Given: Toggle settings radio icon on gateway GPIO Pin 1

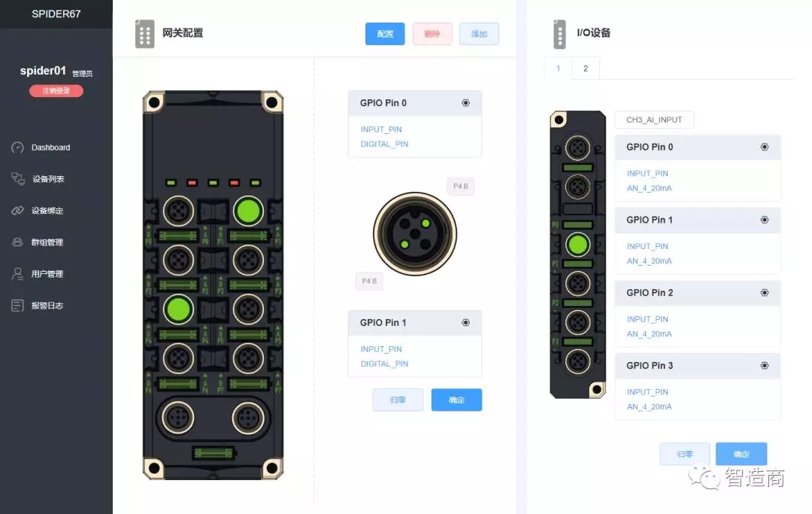Looking at the screenshot, I should [465, 323].
